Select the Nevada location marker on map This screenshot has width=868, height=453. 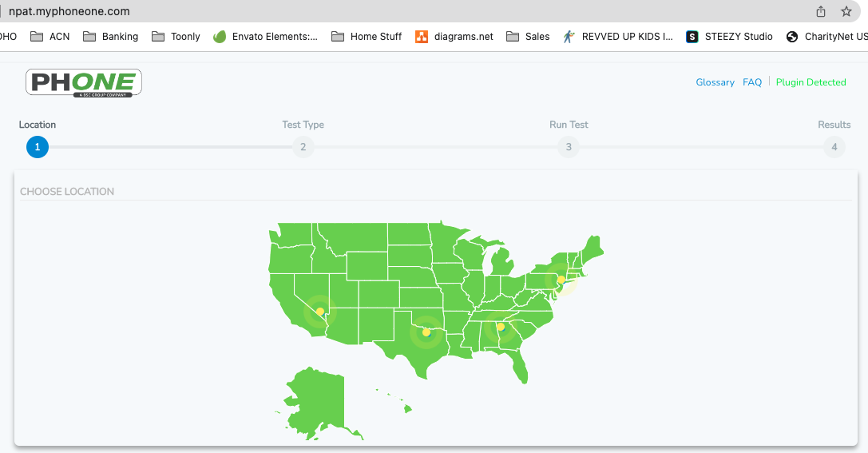319,311
